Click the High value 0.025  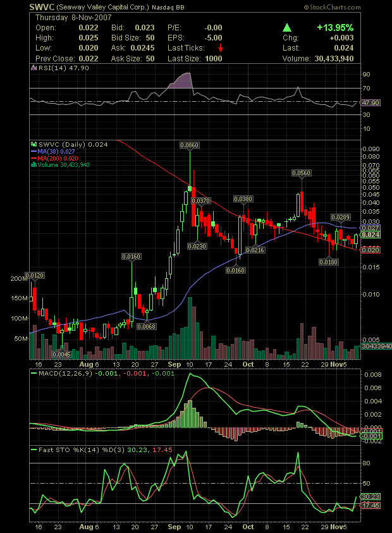pos(89,38)
